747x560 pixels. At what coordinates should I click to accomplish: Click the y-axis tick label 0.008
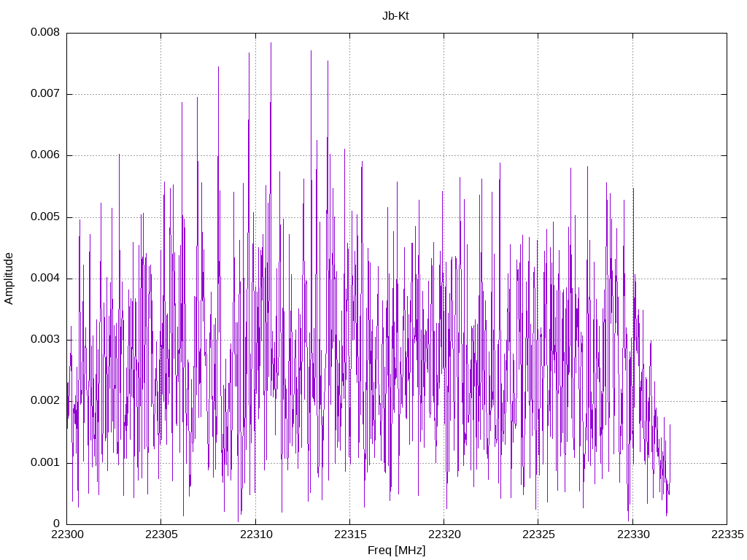(45, 32)
